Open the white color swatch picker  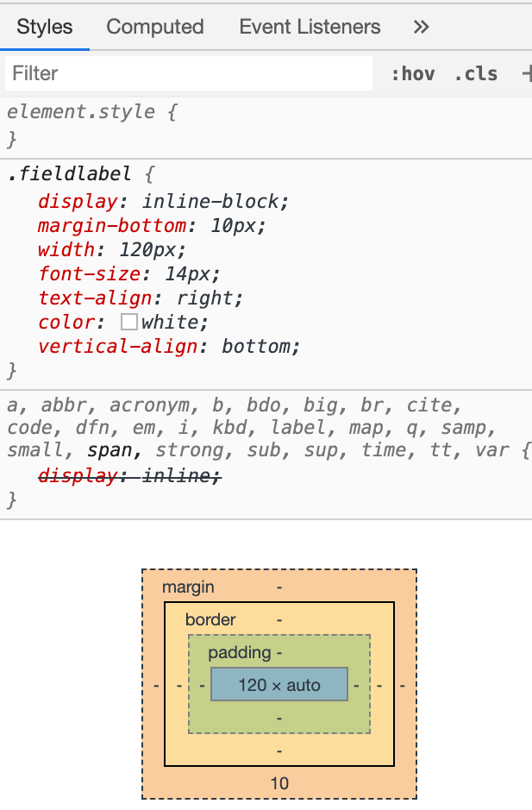coord(128,322)
